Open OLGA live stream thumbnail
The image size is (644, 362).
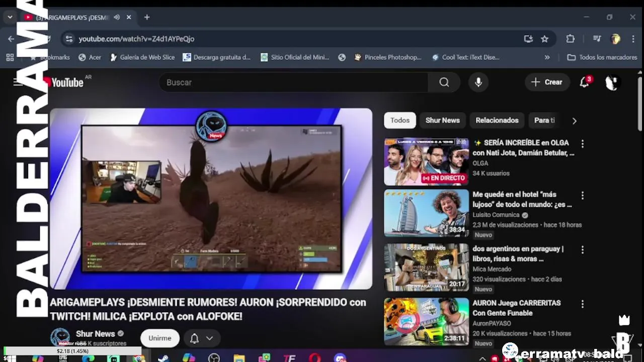pyautogui.click(x=426, y=162)
